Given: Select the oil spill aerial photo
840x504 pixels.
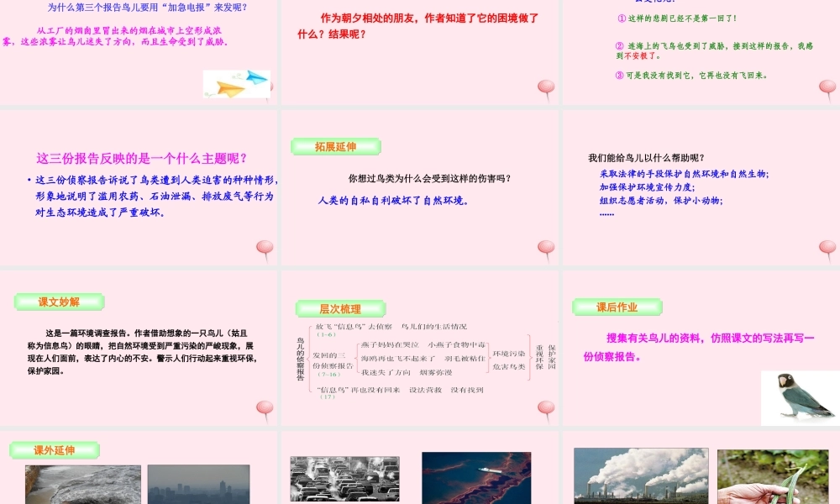Looking at the screenshot, I should coord(477,478).
